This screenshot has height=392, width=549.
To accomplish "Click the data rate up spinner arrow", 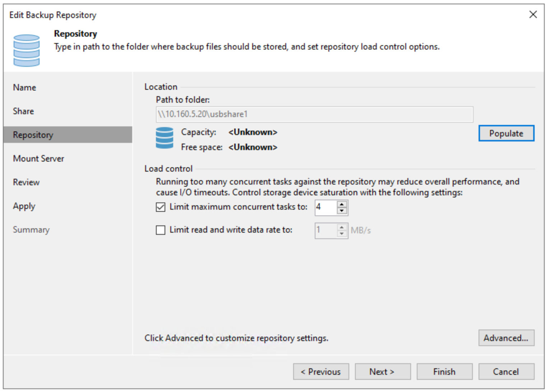I will coord(342,227).
